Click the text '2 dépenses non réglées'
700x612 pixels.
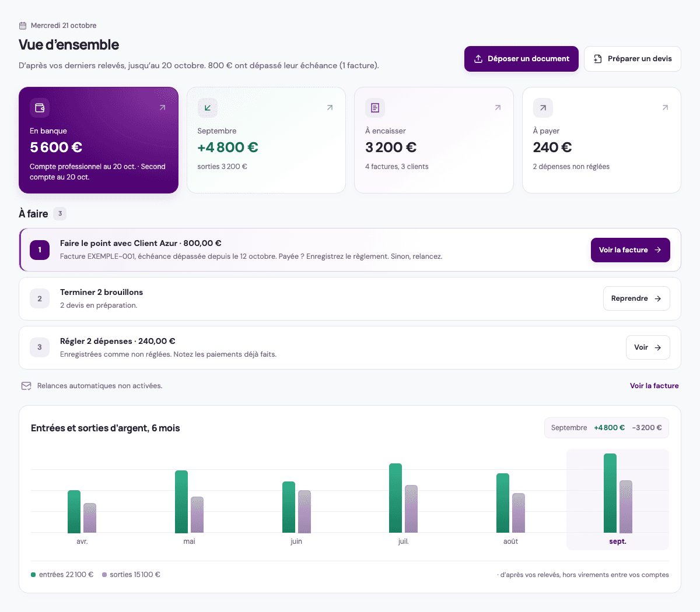pos(571,167)
